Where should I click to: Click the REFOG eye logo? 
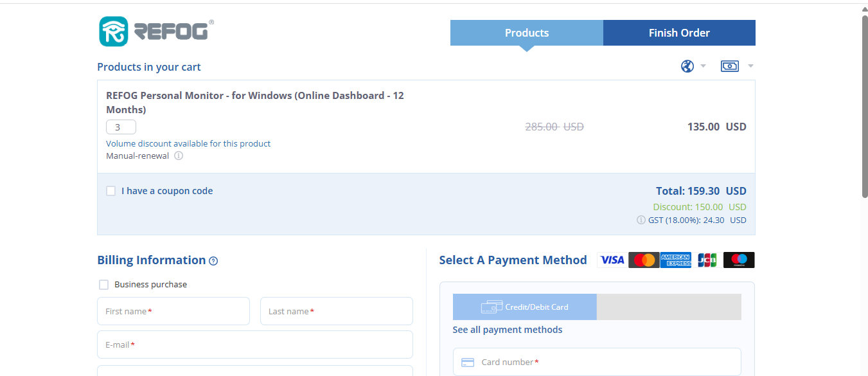click(114, 31)
